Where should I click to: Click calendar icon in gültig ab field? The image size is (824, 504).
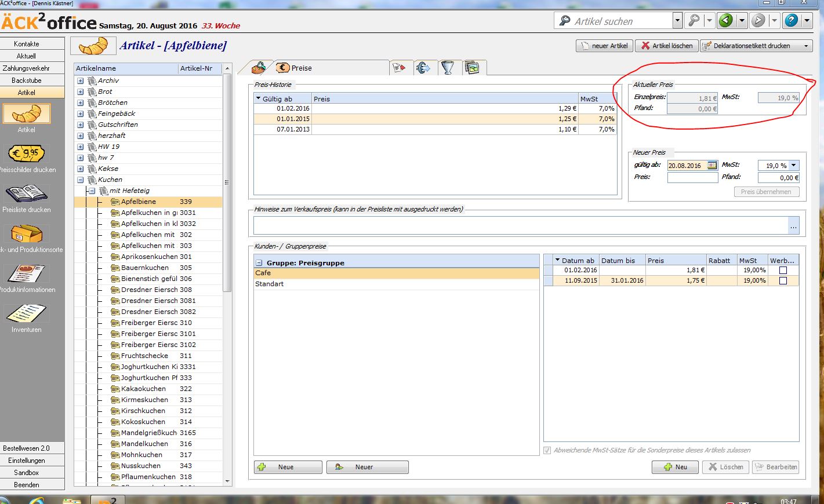tap(712, 166)
